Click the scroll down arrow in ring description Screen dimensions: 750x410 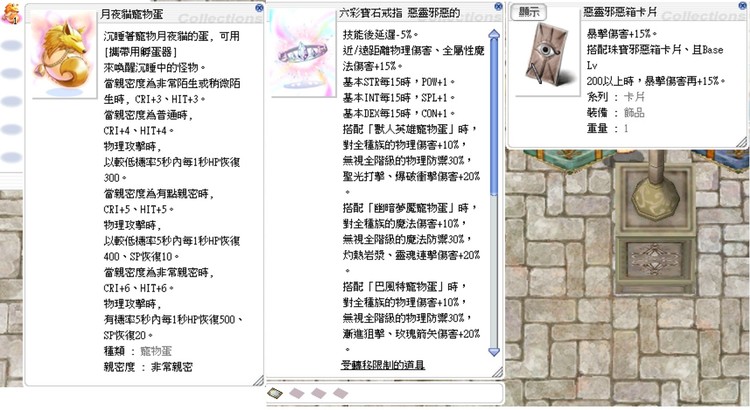(x=494, y=352)
